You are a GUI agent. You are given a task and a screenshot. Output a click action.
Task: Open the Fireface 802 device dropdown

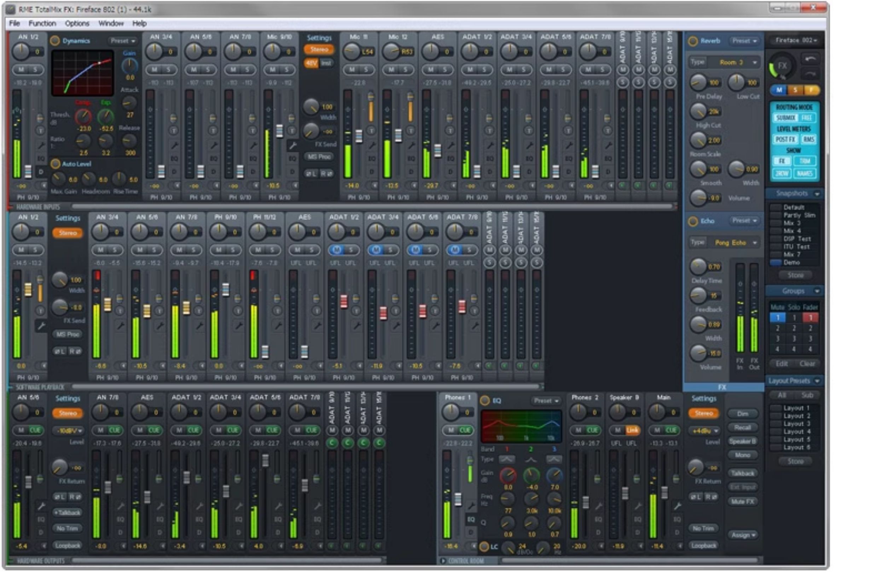pyautogui.click(x=796, y=40)
